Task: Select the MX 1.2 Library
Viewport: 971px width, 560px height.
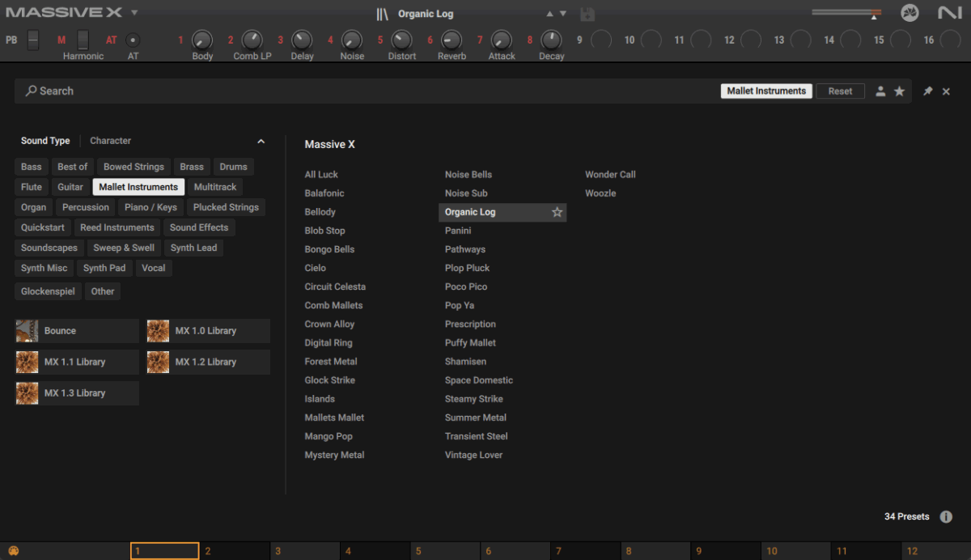Action: point(208,362)
